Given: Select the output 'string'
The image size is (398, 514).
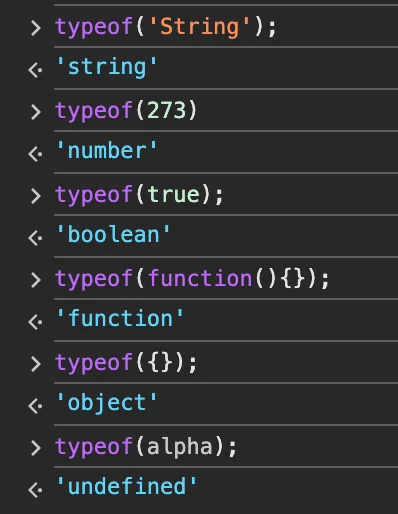Looking at the screenshot, I should (x=106, y=68).
